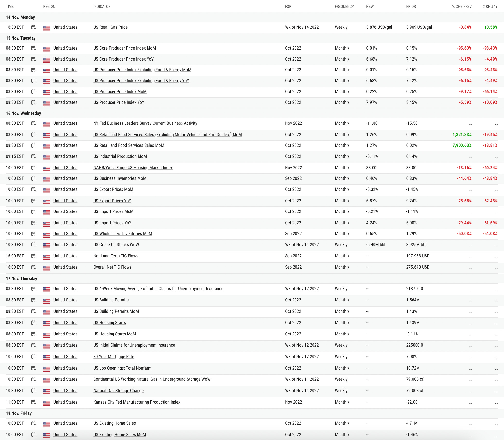Click the 1,321.33% change value
The height and width of the screenshot is (440, 504).
462,135
